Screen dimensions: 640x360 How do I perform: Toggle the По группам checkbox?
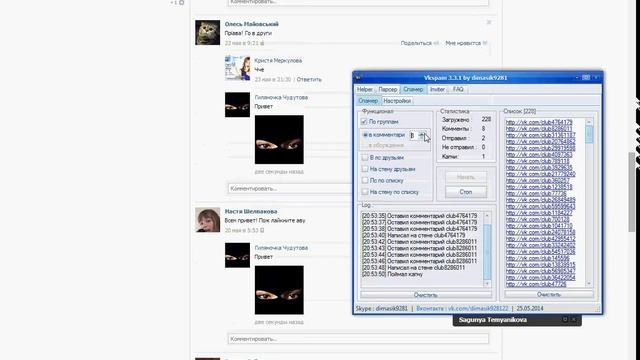pyautogui.click(x=364, y=122)
